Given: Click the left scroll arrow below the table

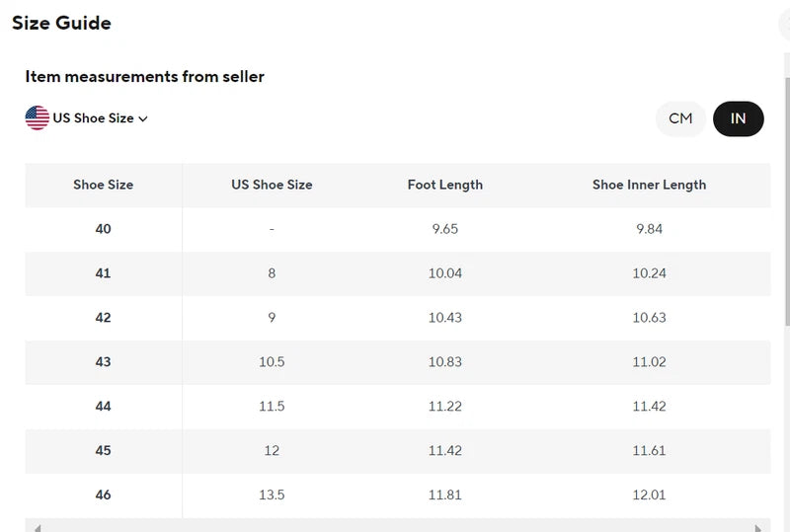Looking at the screenshot, I should click(x=37, y=527).
